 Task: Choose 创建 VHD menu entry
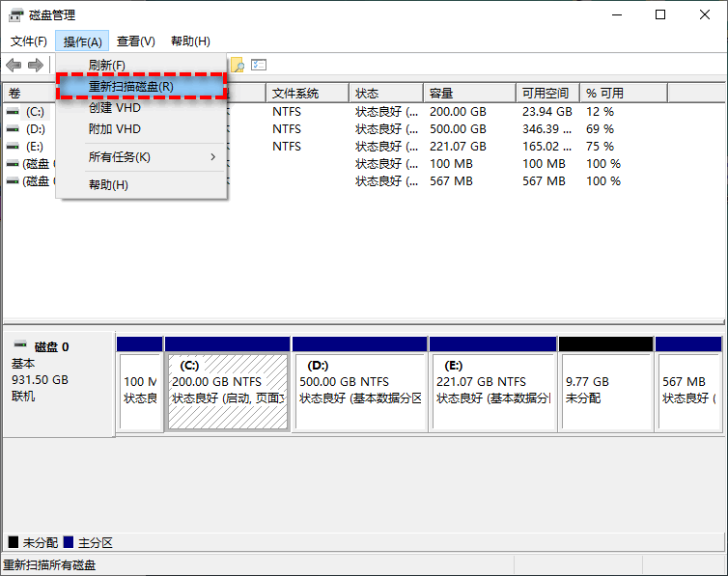141,108
